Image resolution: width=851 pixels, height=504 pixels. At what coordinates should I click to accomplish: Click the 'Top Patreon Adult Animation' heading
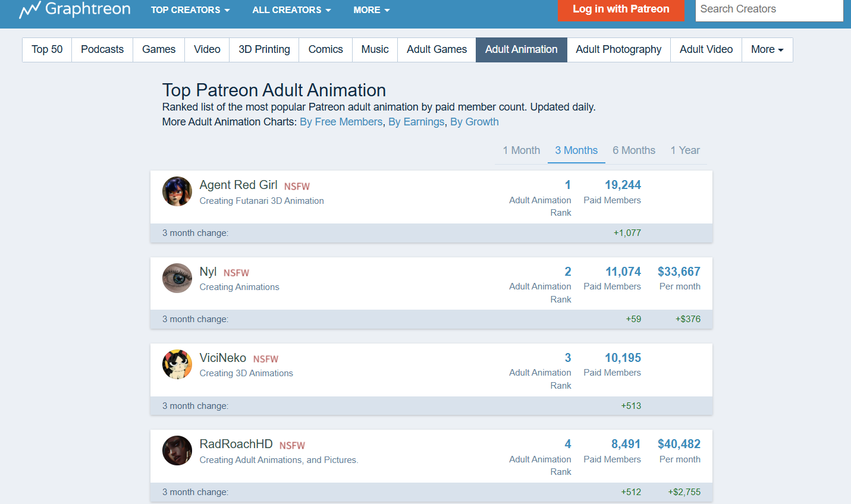[274, 90]
